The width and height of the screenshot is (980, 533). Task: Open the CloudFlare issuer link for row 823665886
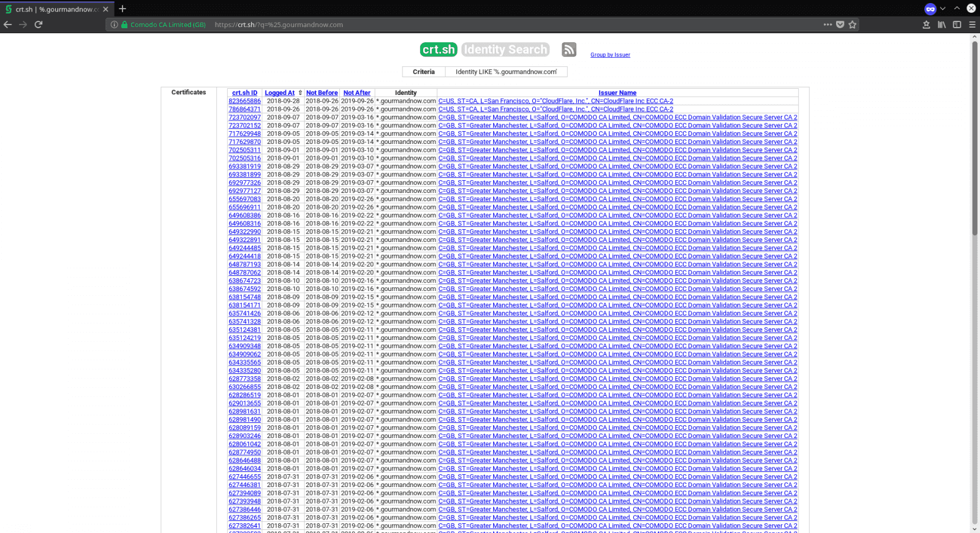(556, 101)
